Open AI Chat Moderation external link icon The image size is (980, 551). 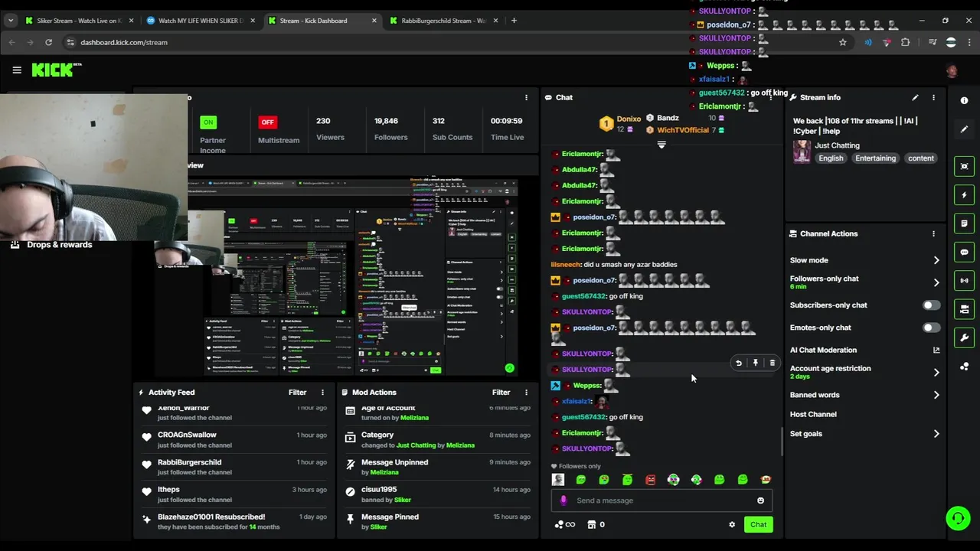coord(936,350)
